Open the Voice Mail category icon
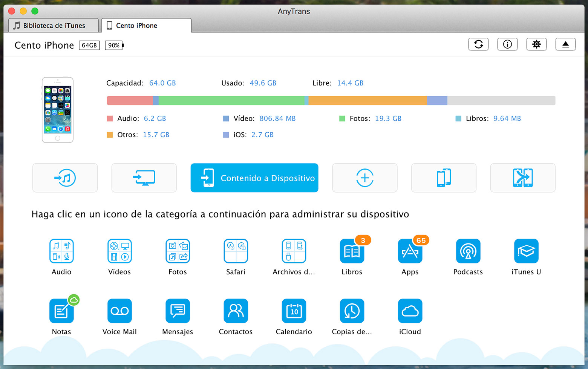Viewport: 588px width, 369px height. pyautogui.click(x=119, y=311)
